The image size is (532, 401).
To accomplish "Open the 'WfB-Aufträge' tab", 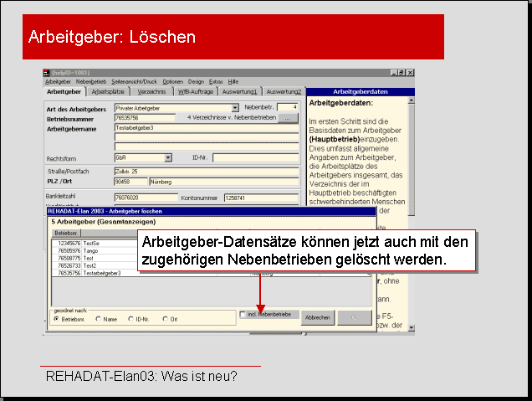I will (196, 91).
